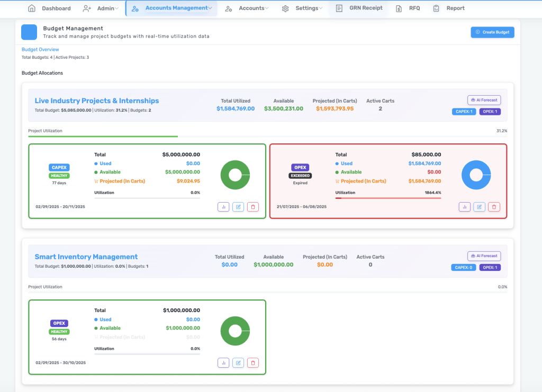
Task: Expand the Admin dropdown menu
Action: 101,8
